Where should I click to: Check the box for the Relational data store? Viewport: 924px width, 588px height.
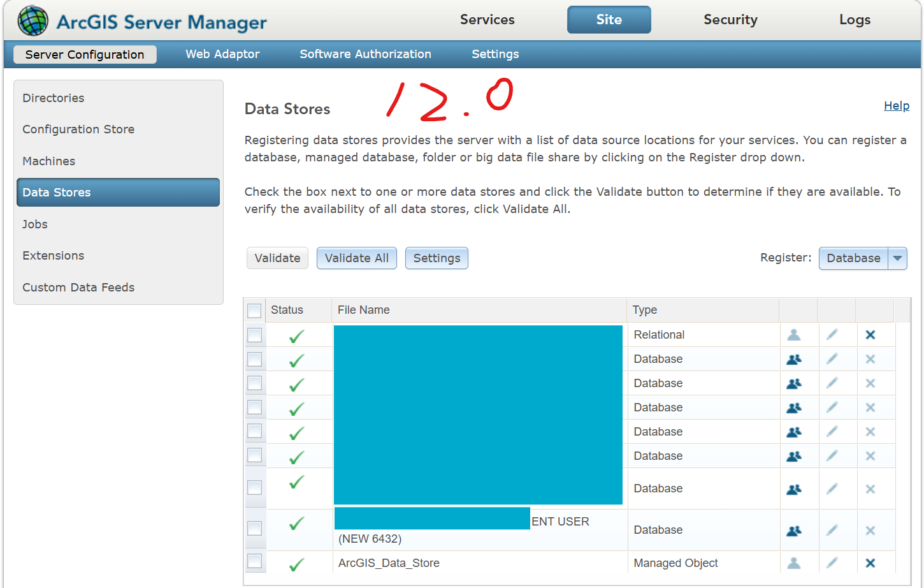point(254,335)
